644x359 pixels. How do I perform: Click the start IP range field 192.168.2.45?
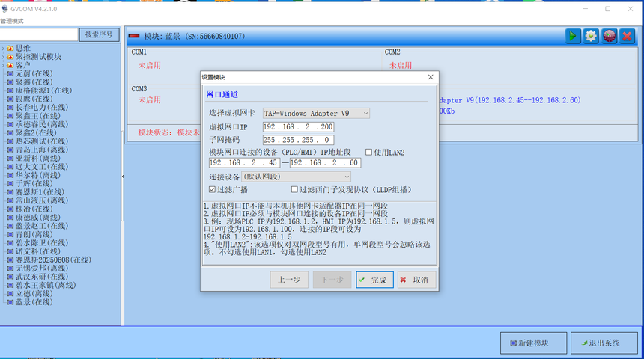244,163
